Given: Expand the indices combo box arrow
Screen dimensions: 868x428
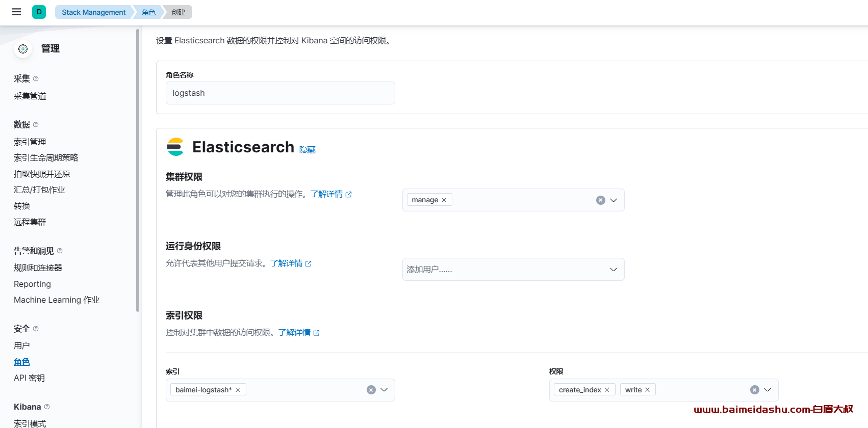Looking at the screenshot, I should coord(384,390).
